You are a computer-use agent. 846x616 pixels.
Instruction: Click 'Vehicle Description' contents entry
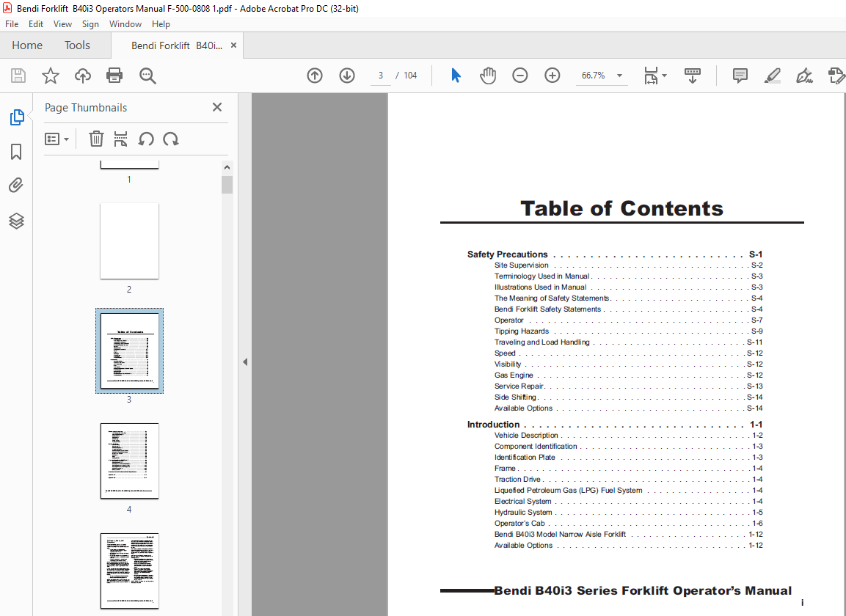pyautogui.click(x=526, y=436)
